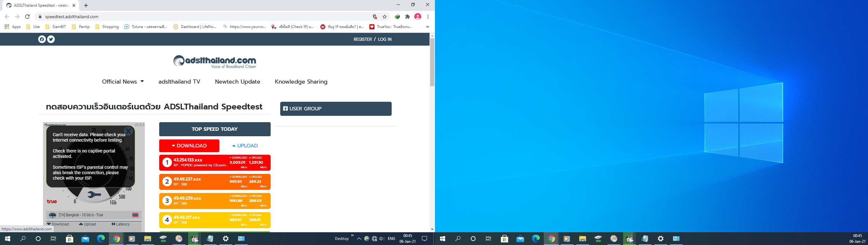Open the Twitter icon in site header
The height and width of the screenshot is (245, 868).
tap(51, 39)
